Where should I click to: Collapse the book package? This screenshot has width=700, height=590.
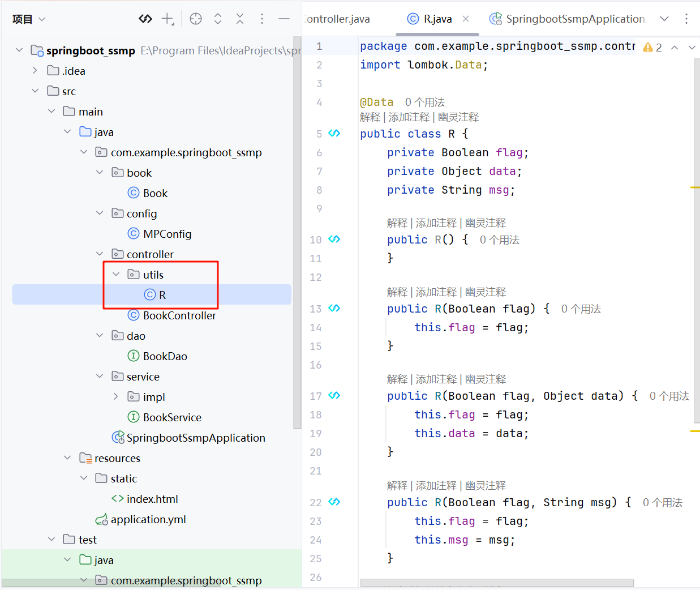click(100, 173)
